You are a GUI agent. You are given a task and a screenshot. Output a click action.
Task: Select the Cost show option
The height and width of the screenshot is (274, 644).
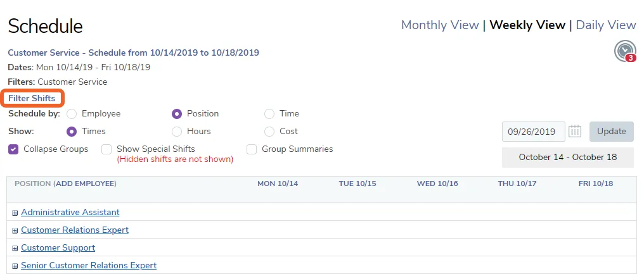pos(269,131)
